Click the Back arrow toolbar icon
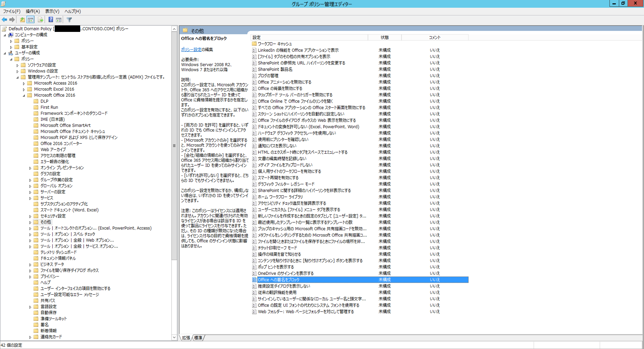Viewport: 644px width, 349px height. click(5, 20)
